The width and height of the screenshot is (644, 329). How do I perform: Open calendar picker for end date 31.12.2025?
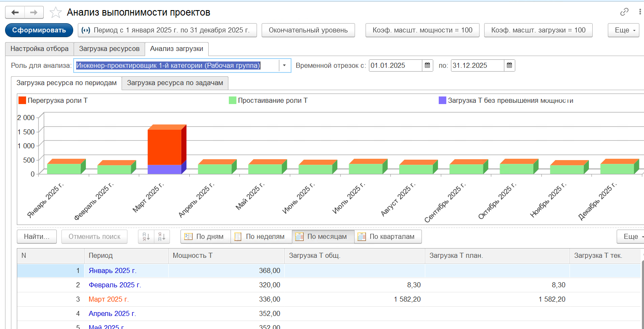[509, 66]
